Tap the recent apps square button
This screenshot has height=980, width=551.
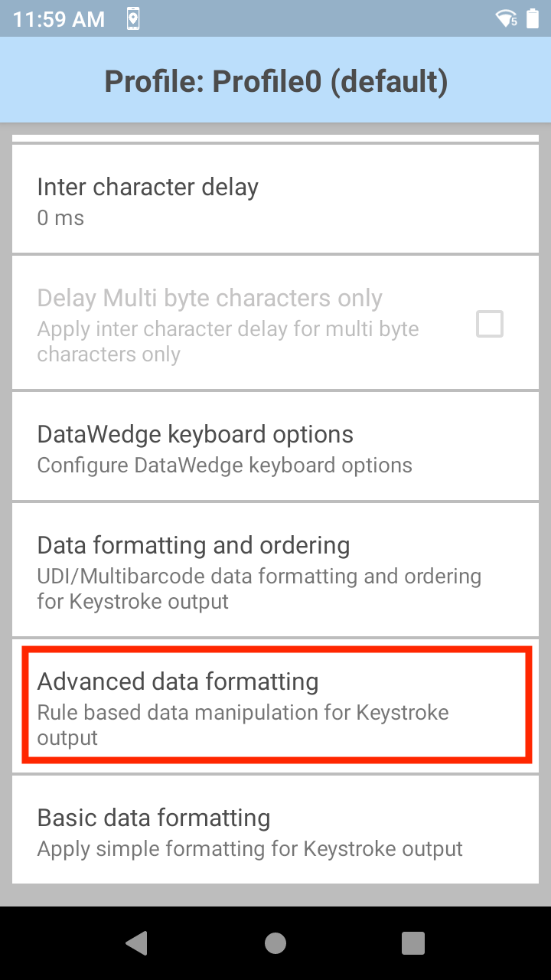pyautogui.click(x=413, y=943)
